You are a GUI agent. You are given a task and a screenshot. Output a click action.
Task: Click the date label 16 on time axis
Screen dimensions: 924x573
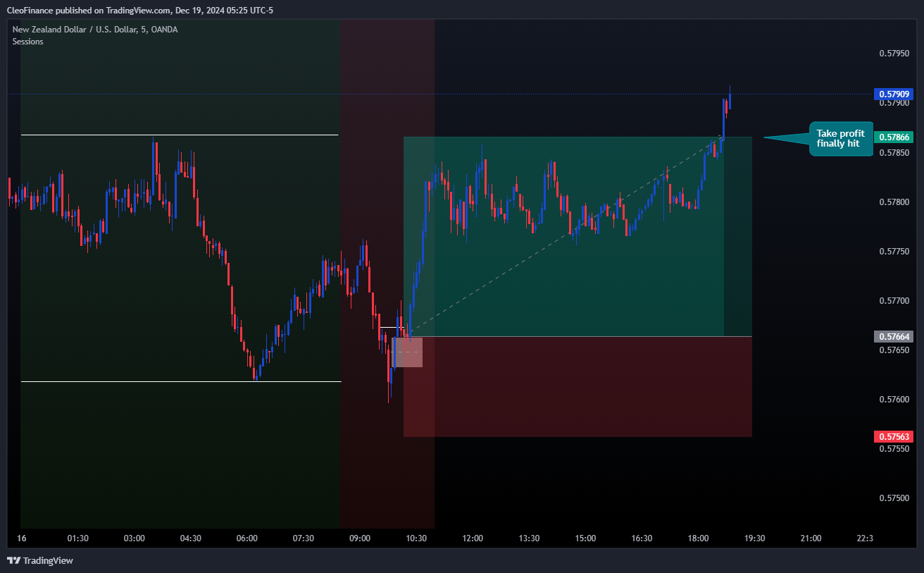[x=21, y=538]
